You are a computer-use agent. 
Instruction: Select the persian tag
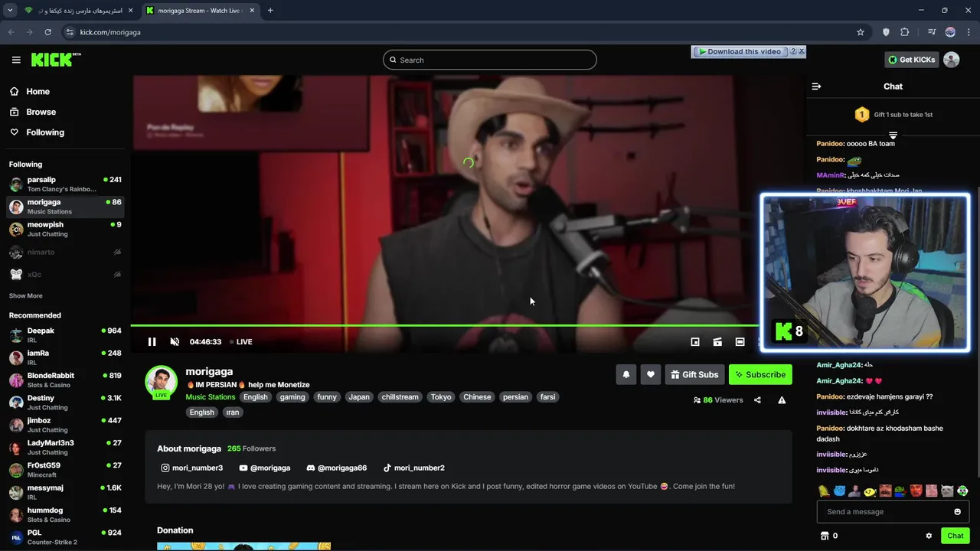(x=515, y=397)
